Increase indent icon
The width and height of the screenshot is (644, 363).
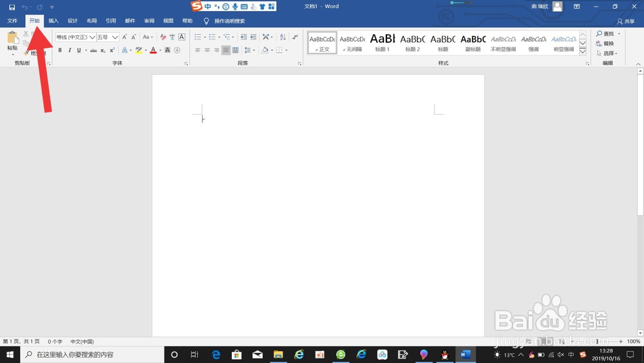click(x=253, y=37)
